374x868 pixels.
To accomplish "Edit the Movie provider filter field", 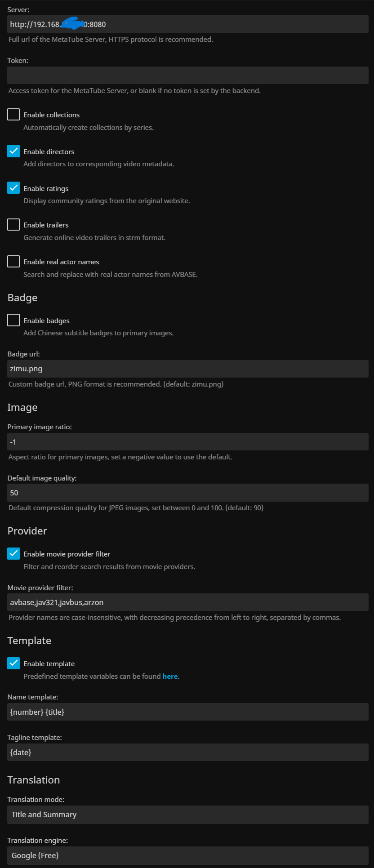I will click(x=187, y=602).
